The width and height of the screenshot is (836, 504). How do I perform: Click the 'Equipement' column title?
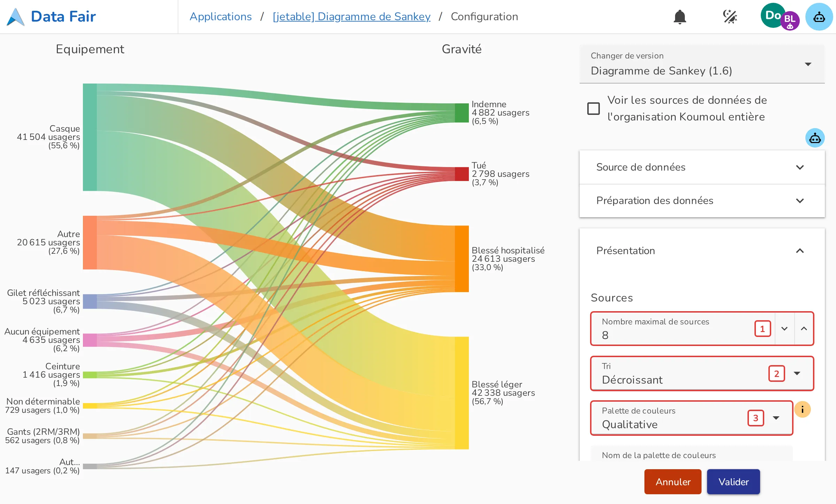[x=90, y=49]
